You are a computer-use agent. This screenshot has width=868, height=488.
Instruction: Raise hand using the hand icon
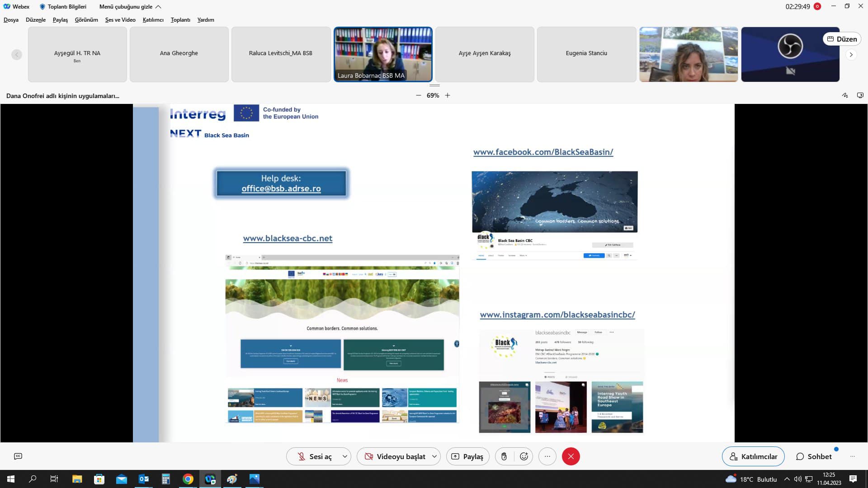(504, 456)
